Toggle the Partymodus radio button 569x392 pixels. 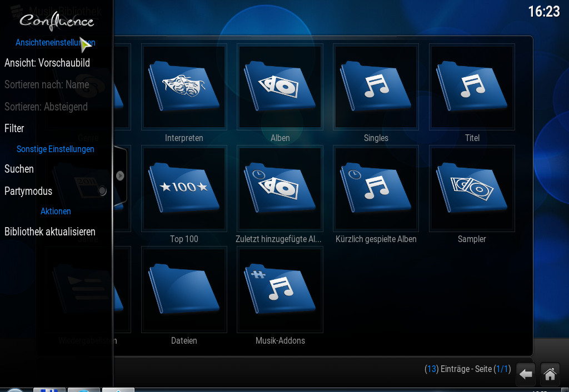click(x=102, y=191)
